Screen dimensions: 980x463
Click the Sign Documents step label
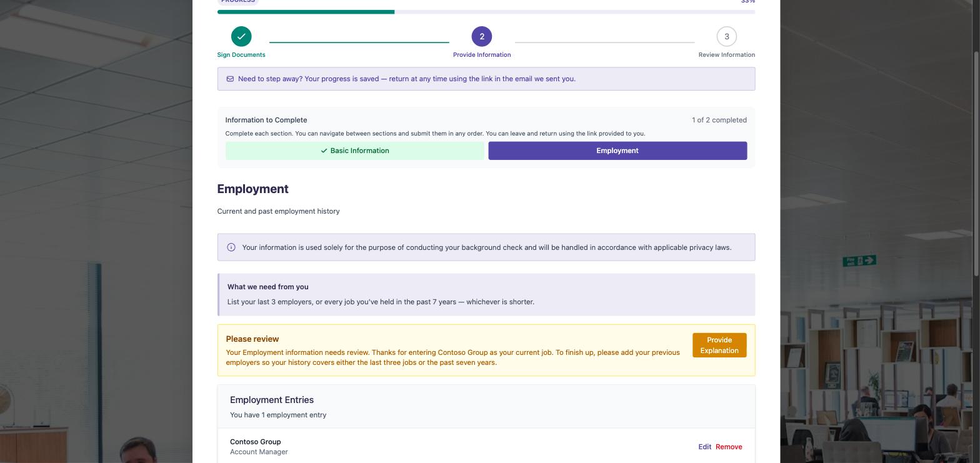(241, 55)
